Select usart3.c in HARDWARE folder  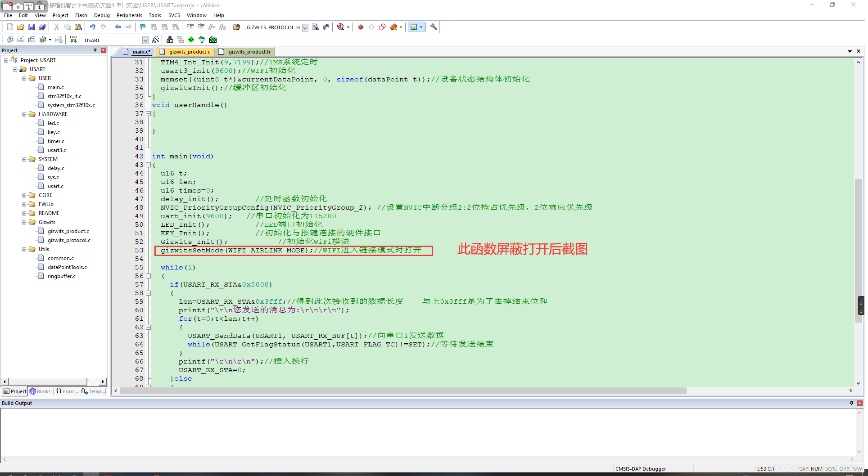(x=57, y=150)
